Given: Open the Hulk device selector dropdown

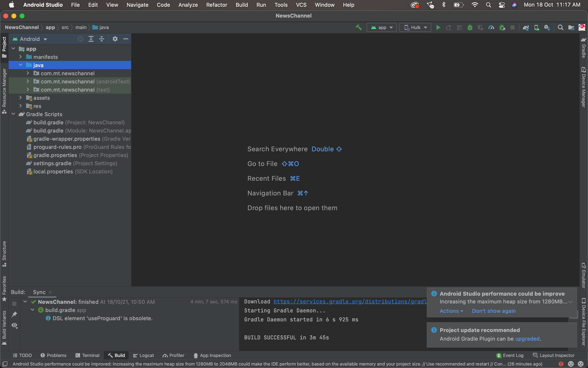Looking at the screenshot, I should pos(415,28).
